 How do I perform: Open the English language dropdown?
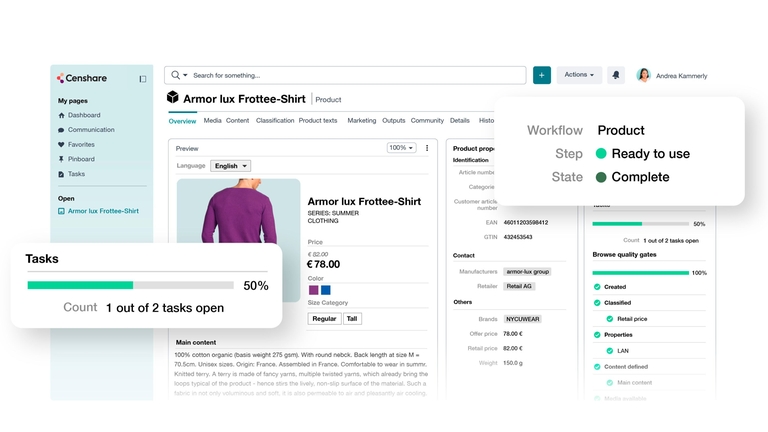pos(231,166)
